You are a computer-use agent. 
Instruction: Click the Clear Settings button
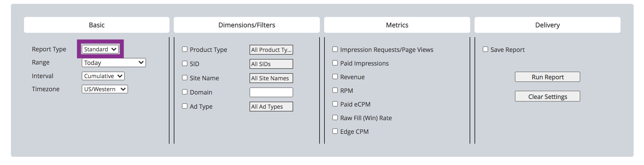(x=548, y=96)
